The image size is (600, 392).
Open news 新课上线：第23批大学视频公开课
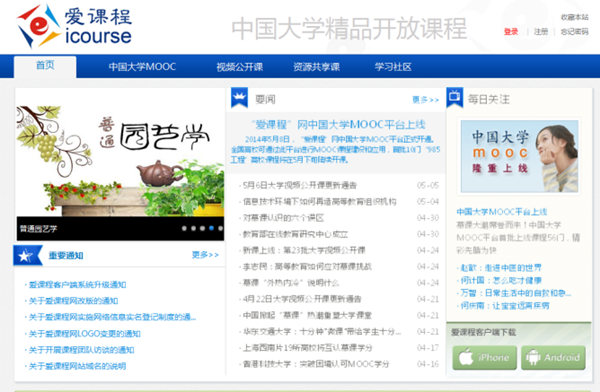(x=304, y=250)
